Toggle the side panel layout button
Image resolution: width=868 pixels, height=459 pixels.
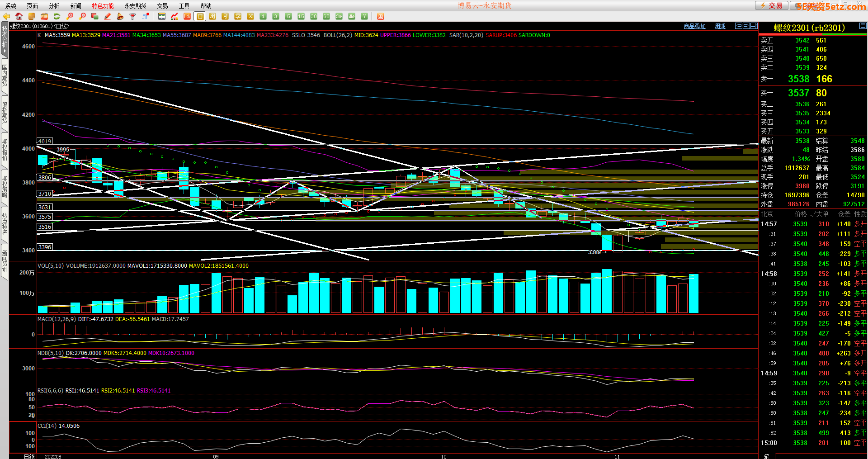click(754, 26)
